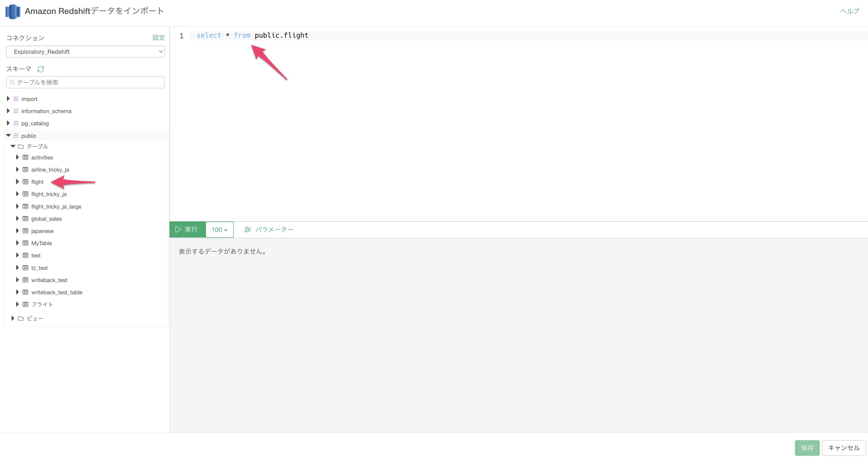The width and height of the screenshot is (868, 459).
Task: Select the writeback_test table
Action: click(x=49, y=280)
